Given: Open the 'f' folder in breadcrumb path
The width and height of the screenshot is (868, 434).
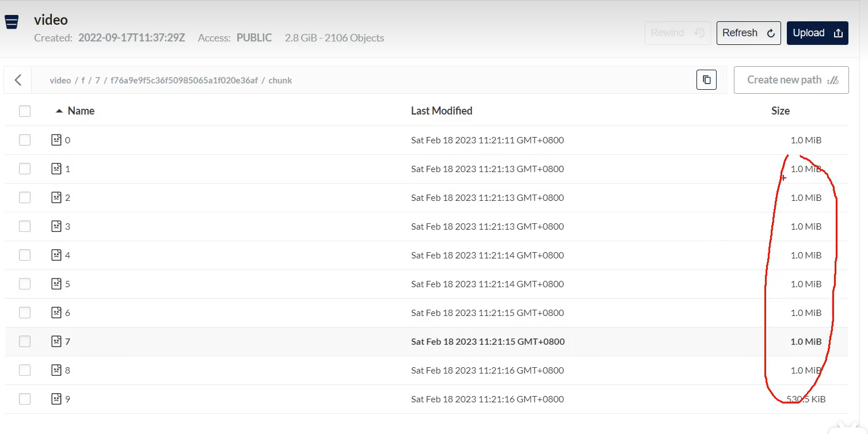Looking at the screenshot, I should (83, 81).
